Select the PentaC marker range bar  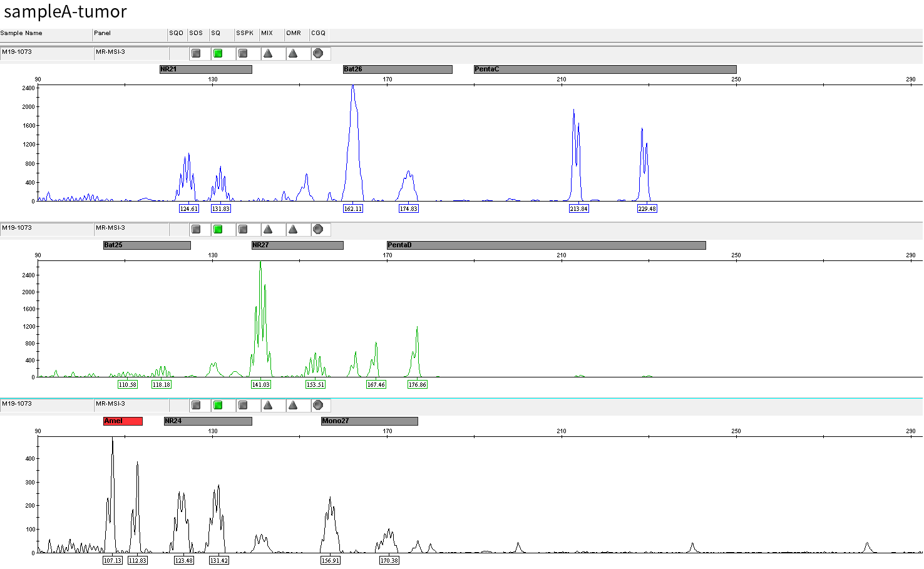pyautogui.click(x=605, y=69)
